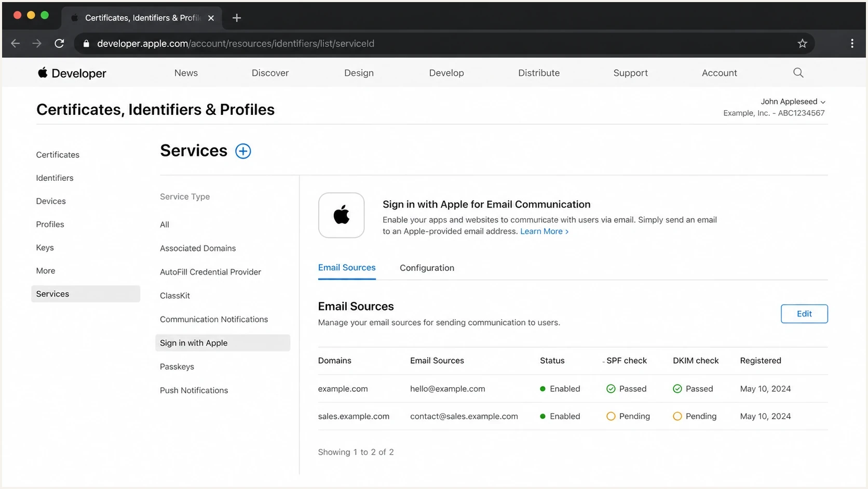Go to Identifiers in sidebar
The image size is (868, 489).
point(55,178)
